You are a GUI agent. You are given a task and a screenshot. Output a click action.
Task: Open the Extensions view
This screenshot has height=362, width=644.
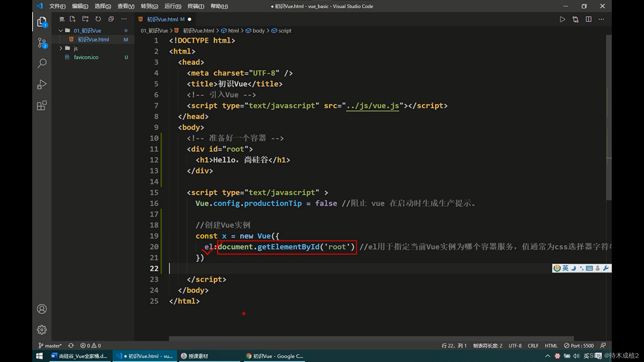[x=42, y=106]
